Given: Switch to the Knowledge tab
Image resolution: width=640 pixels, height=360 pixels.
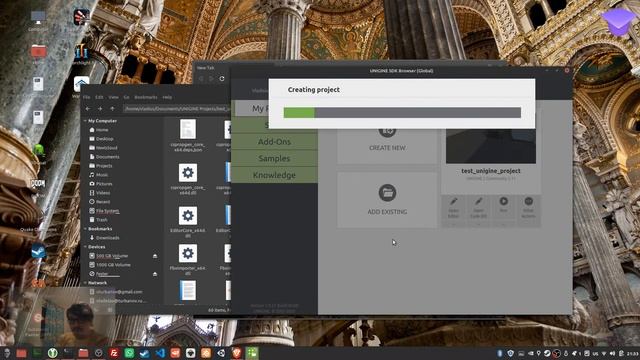Looking at the screenshot, I should (x=274, y=175).
